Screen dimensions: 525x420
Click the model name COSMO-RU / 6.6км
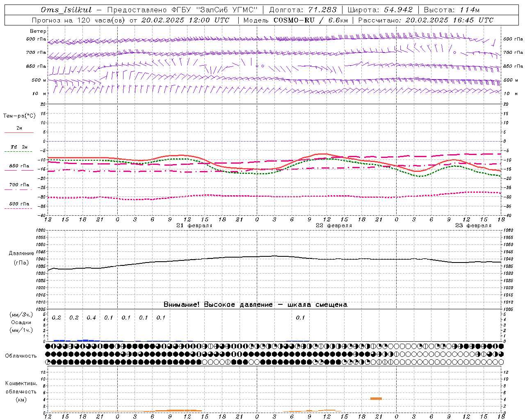pos(311,20)
